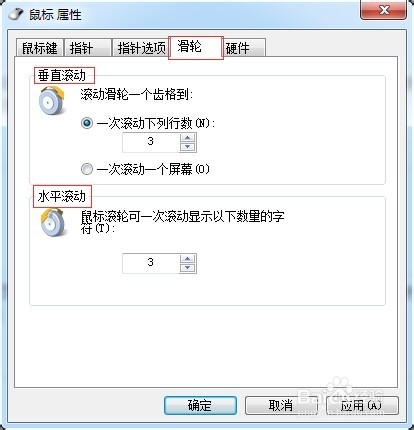Image resolution: width=414 pixels, height=430 pixels.
Task: Select the 滑轮 tab
Action: pyautogui.click(x=196, y=47)
